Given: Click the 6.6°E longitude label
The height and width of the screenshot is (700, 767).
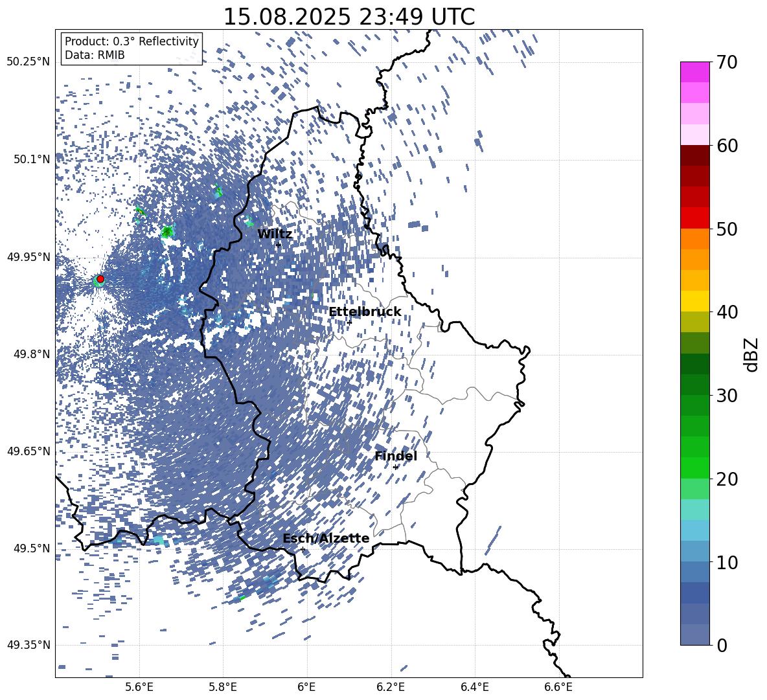Looking at the screenshot, I should (x=558, y=688).
